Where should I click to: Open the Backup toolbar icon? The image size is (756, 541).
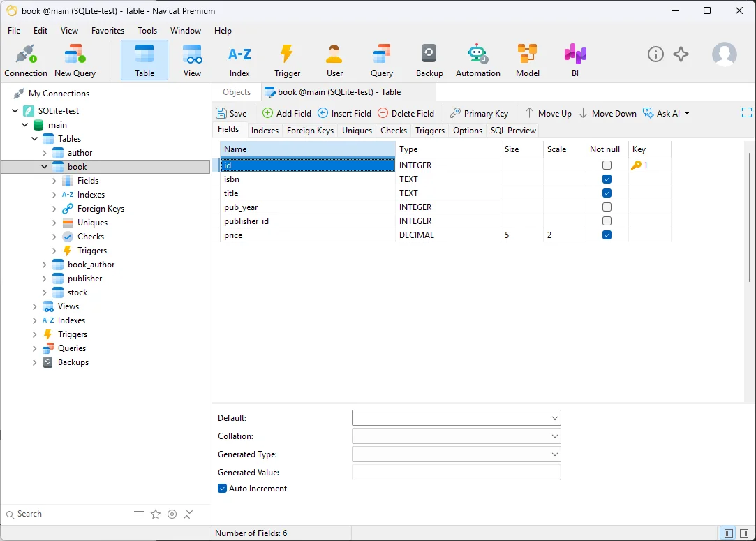[x=429, y=61]
